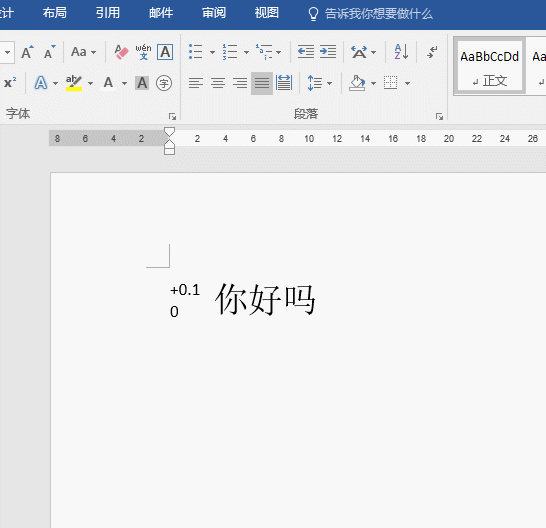Click the Phonetic Guide wén icon
Viewport: 546px width, 528px height.
[x=143, y=52]
